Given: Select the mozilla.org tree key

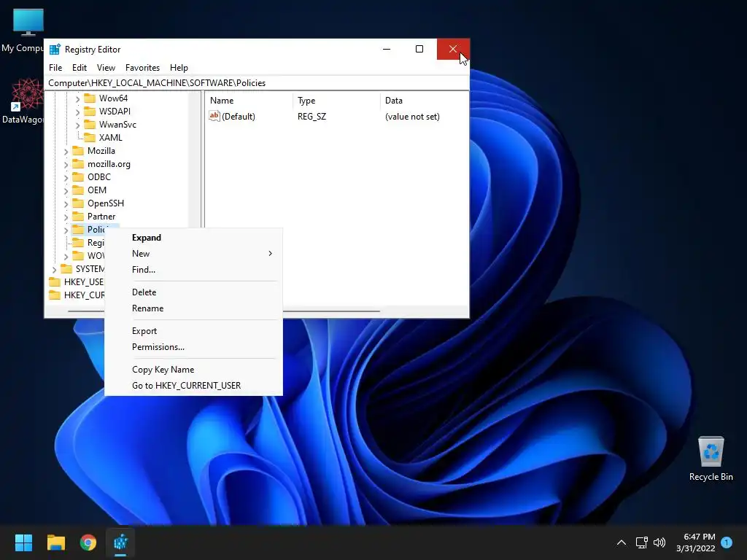Looking at the screenshot, I should 109,164.
